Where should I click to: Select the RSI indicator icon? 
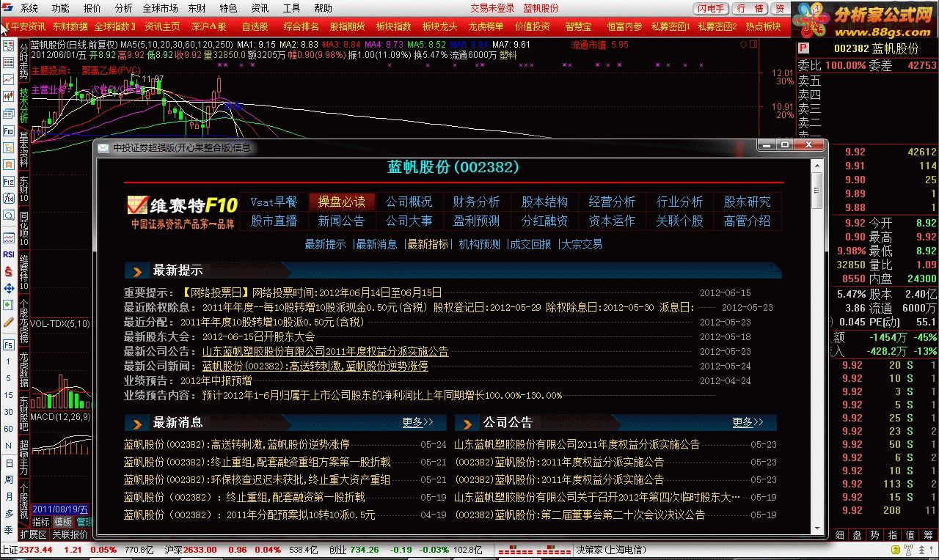9,254
